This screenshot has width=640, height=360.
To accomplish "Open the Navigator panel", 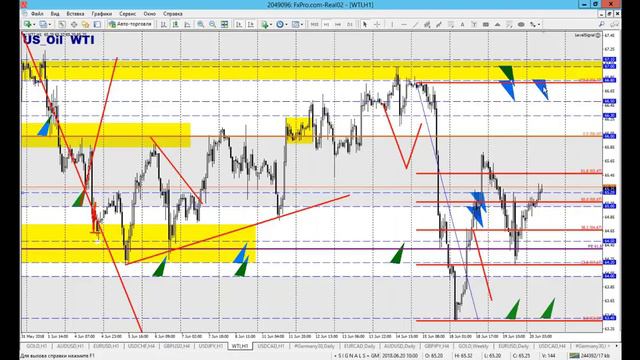I will pyautogui.click(x=85, y=24).
